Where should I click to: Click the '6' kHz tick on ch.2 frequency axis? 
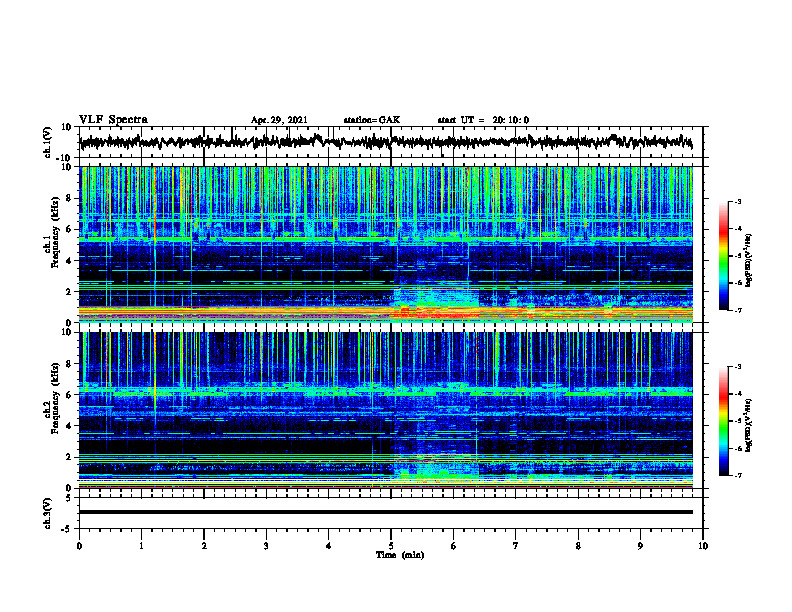(x=69, y=394)
